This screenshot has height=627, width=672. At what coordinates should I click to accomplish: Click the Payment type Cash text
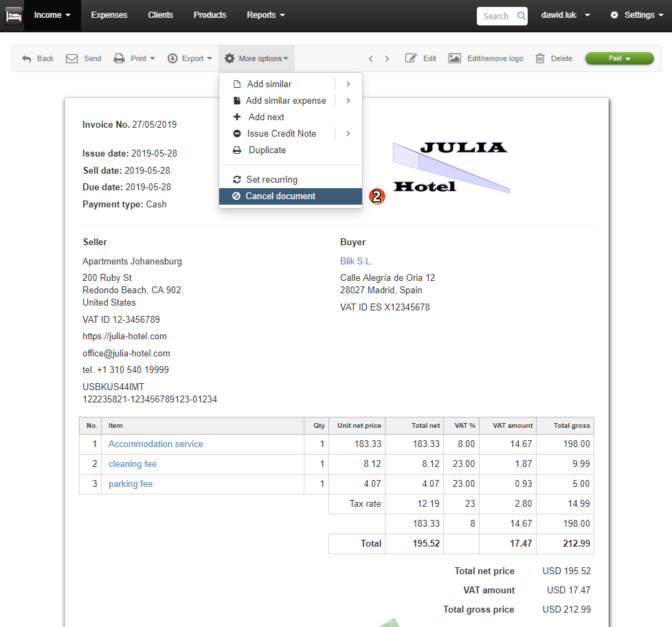click(x=124, y=204)
